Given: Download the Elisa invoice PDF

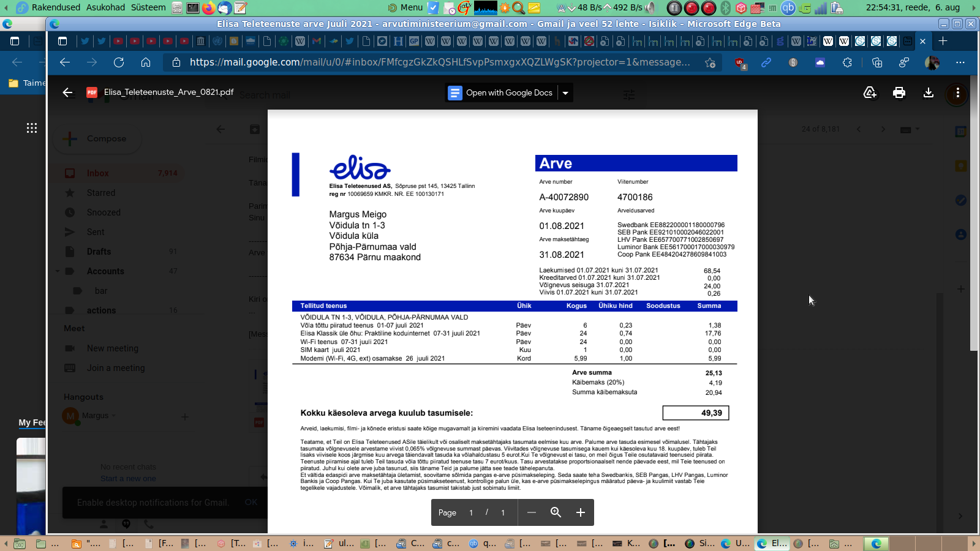Looking at the screenshot, I should point(929,92).
